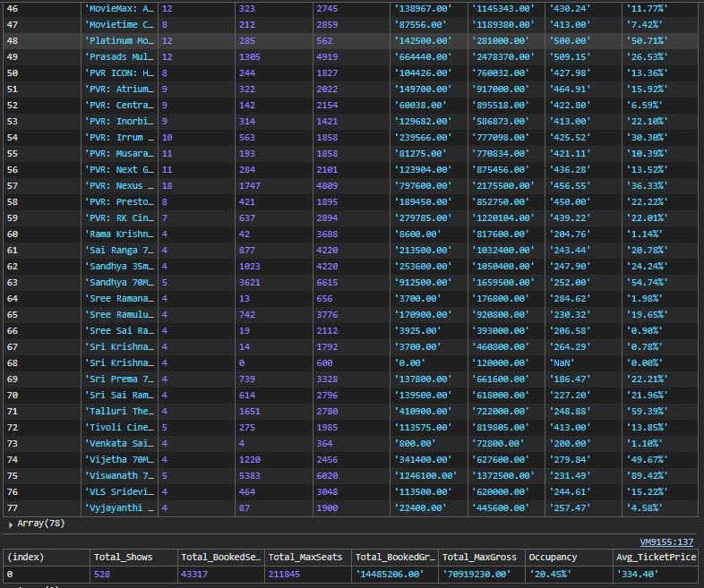Image resolution: width=704 pixels, height=588 pixels.
Task: Click the '0.00%' occupancy value
Action: 644,362
